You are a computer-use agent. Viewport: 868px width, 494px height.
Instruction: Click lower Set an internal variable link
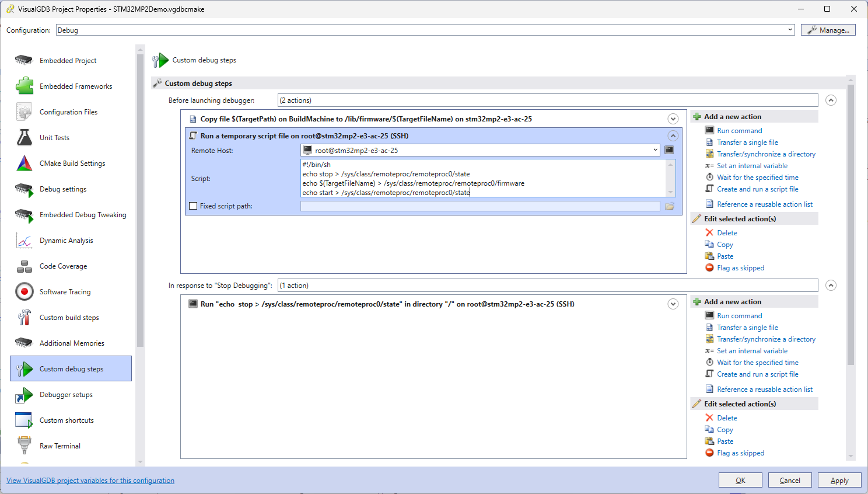coord(752,351)
